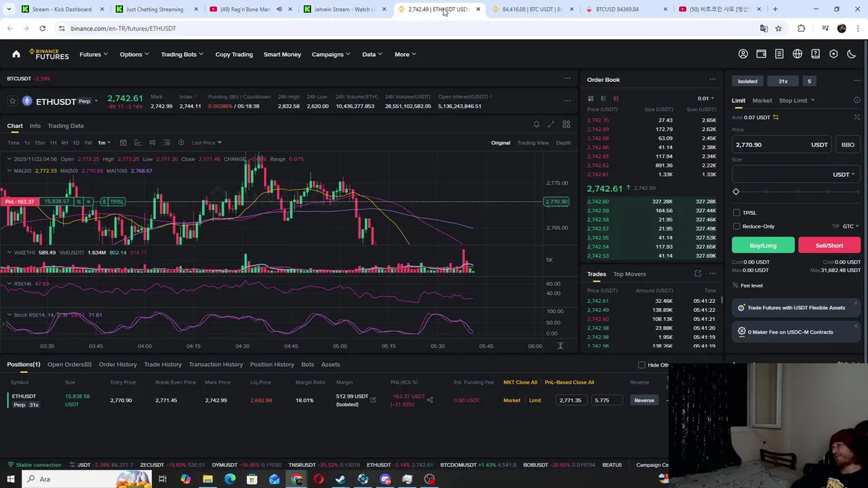Open the wallet icon in header
Image resolution: width=868 pixels, height=488 pixels.
pos(761,54)
